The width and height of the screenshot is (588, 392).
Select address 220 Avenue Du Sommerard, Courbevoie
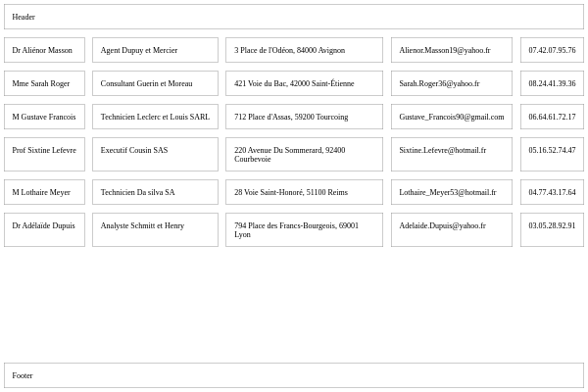click(304, 154)
